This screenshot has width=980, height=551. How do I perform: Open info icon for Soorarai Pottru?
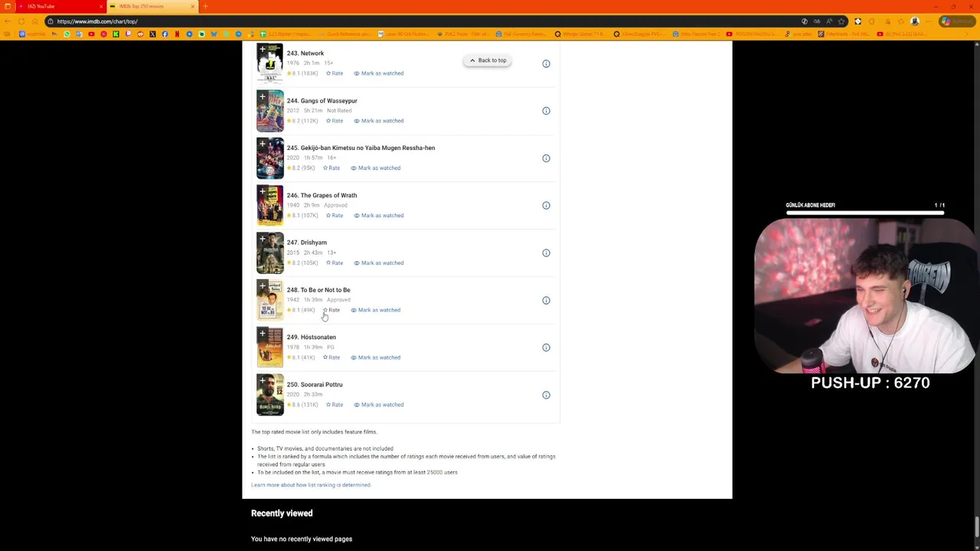tap(546, 395)
